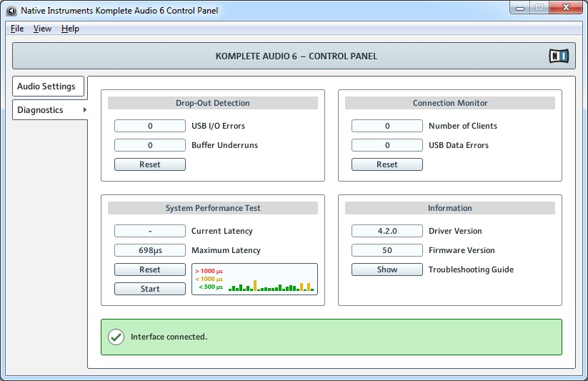
Task: Click the Current Latency value field
Action: [150, 231]
